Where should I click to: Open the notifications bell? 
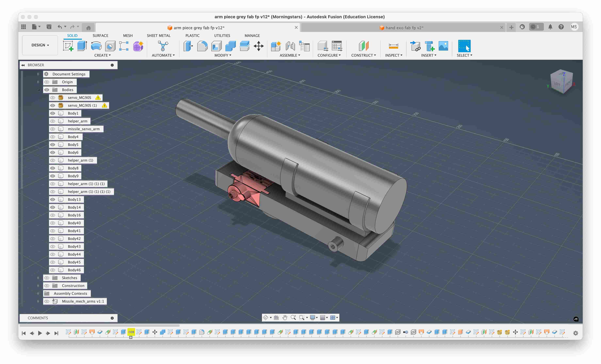pyautogui.click(x=550, y=27)
